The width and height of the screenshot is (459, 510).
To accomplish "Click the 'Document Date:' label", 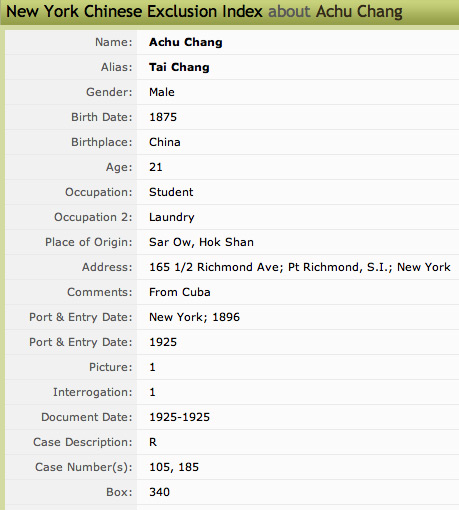I will tap(87, 417).
